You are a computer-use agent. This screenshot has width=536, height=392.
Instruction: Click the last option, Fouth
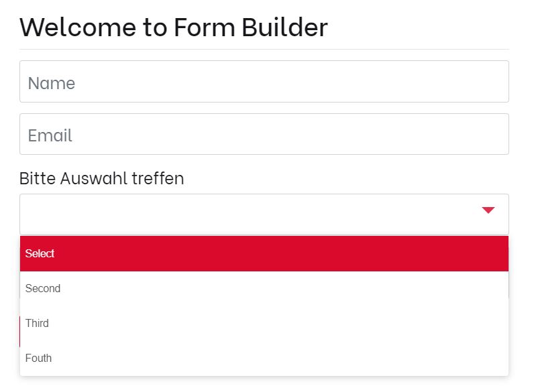coord(38,358)
